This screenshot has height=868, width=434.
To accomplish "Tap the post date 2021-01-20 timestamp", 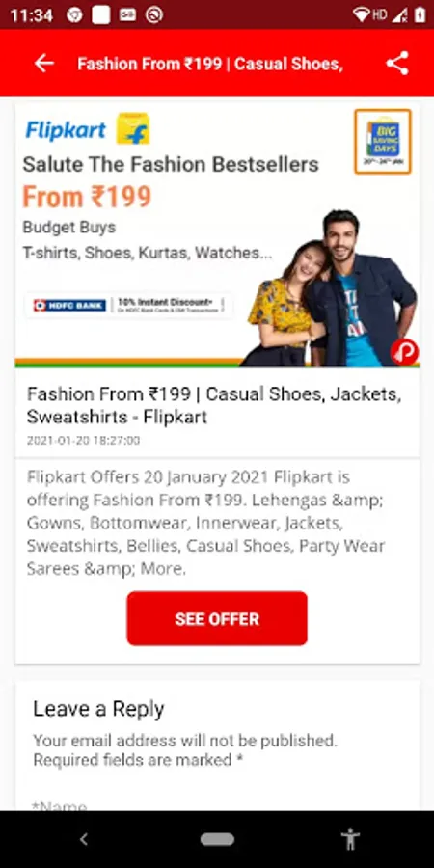I will click(83, 441).
